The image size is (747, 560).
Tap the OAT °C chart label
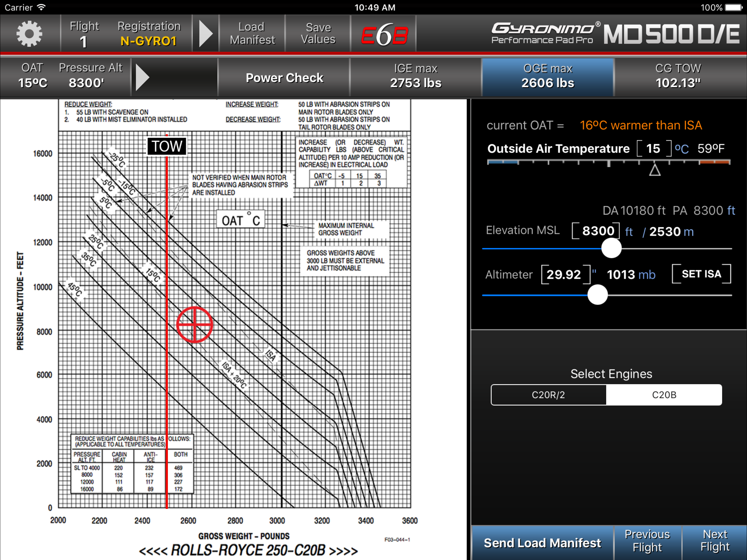241,219
